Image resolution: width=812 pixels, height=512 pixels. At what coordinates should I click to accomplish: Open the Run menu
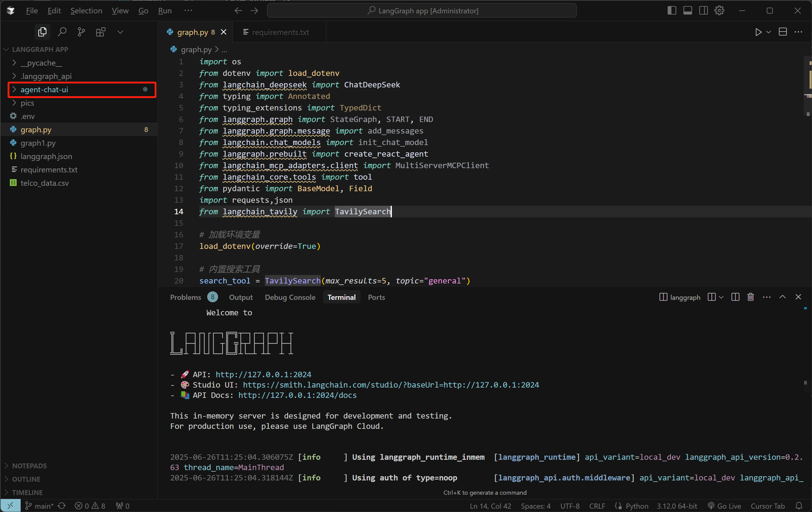pos(165,10)
